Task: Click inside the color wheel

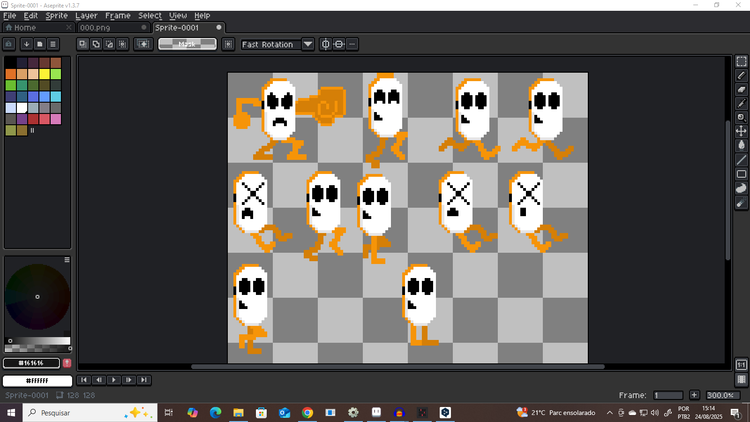Action: click(37, 297)
